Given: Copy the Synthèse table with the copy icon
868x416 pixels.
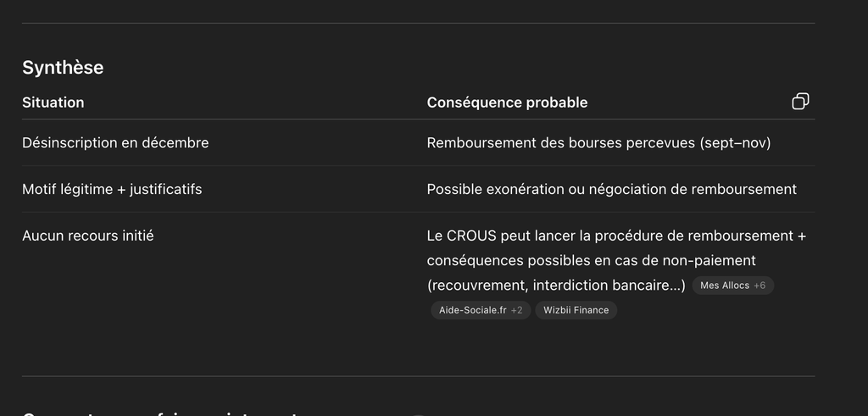Looking at the screenshot, I should (800, 101).
